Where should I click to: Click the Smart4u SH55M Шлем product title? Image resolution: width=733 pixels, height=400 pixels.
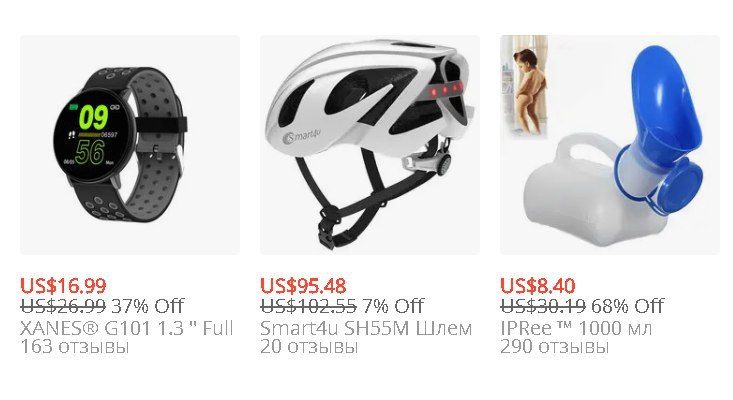(366, 329)
